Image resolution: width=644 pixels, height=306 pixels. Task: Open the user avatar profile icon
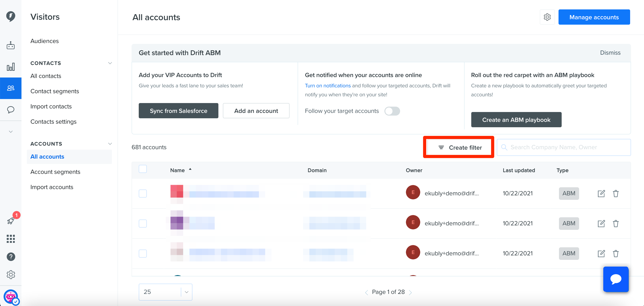(11, 297)
